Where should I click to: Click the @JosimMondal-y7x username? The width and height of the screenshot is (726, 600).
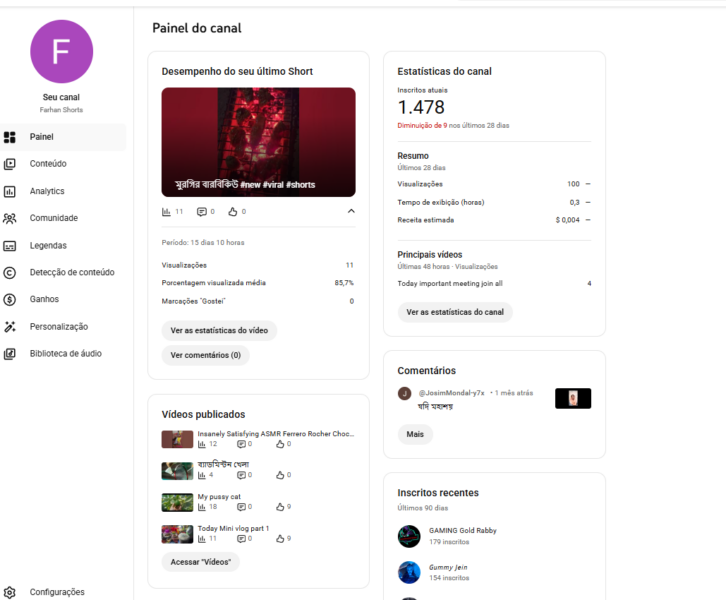click(451, 393)
